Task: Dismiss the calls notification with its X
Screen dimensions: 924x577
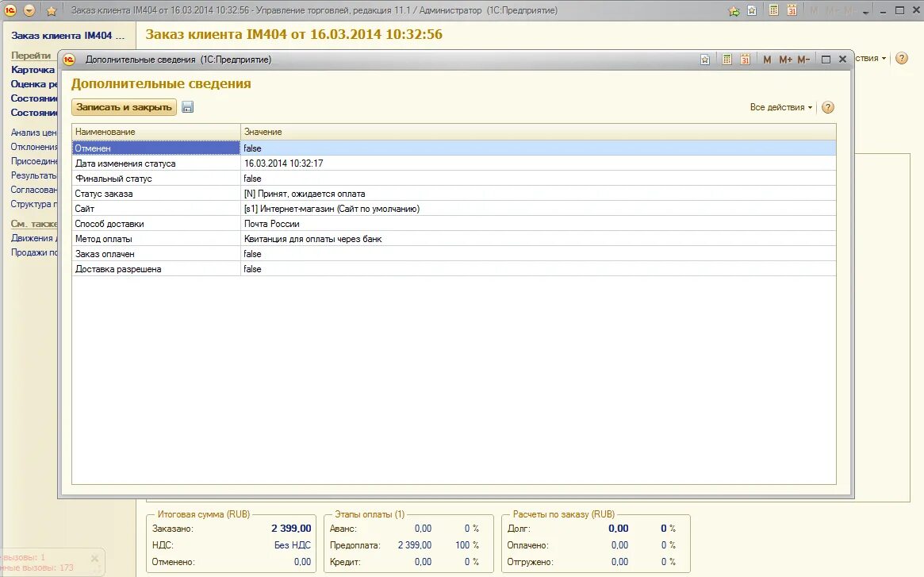Action: pos(94,558)
